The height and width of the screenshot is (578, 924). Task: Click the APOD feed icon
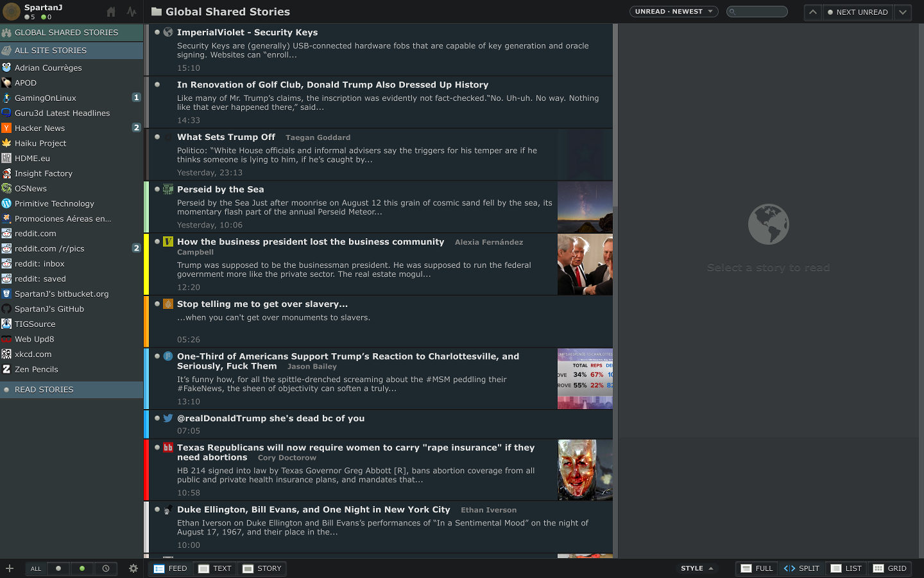(x=6, y=83)
